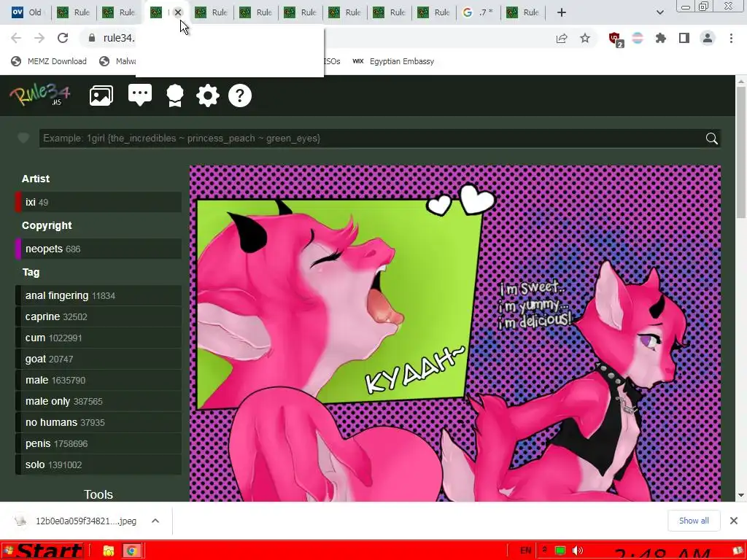Open site settings gear icon

(208, 96)
